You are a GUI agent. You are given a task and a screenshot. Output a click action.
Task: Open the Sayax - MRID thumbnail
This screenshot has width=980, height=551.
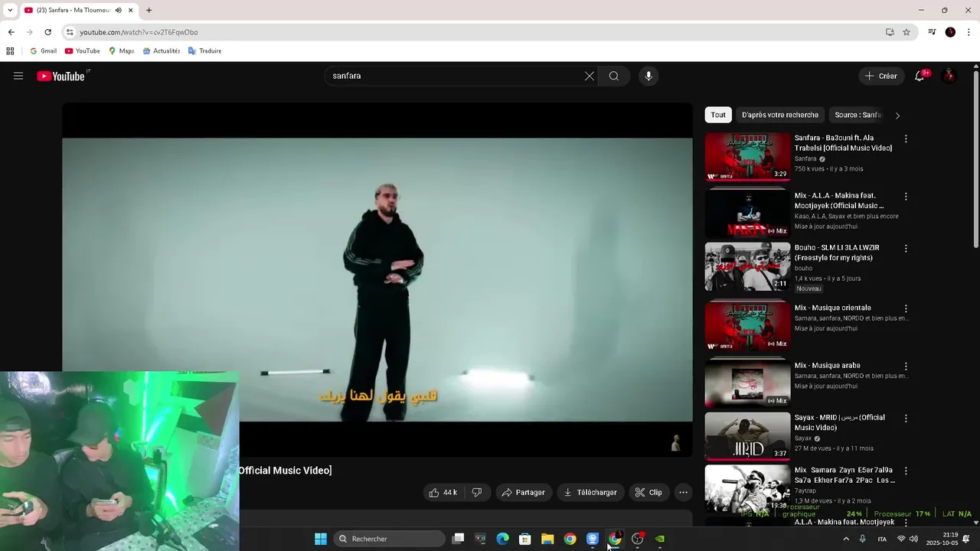point(747,436)
